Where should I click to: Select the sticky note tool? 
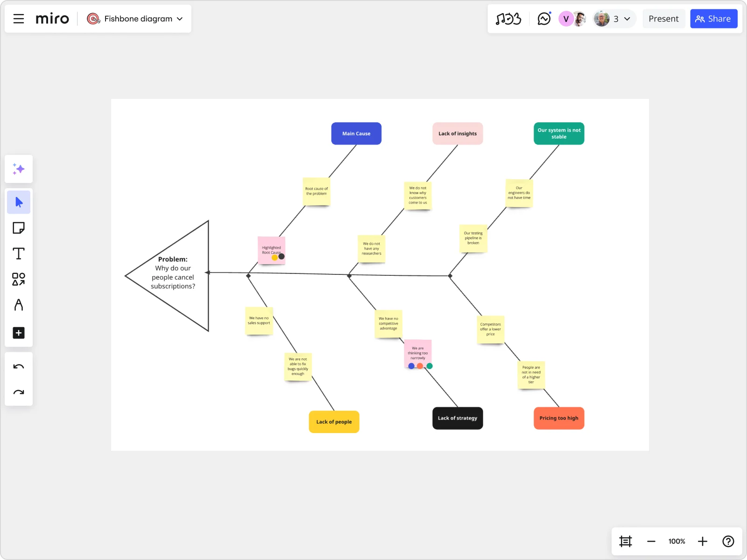[x=19, y=228]
